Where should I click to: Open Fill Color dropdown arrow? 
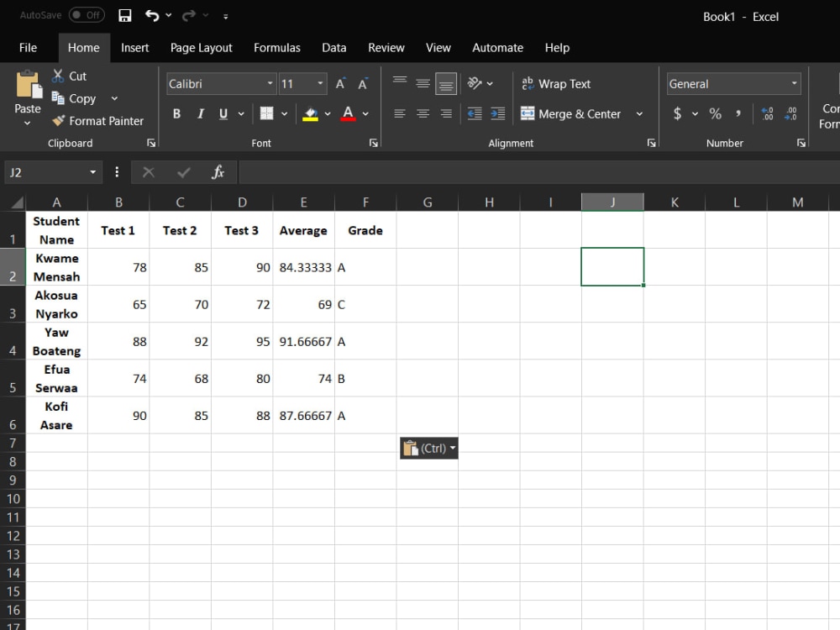(328, 113)
